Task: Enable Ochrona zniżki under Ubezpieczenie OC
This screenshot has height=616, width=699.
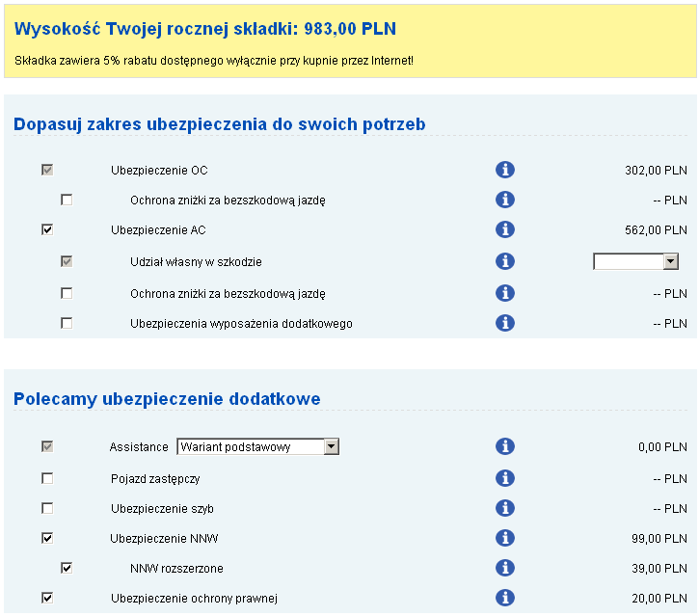Action: coord(67,200)
